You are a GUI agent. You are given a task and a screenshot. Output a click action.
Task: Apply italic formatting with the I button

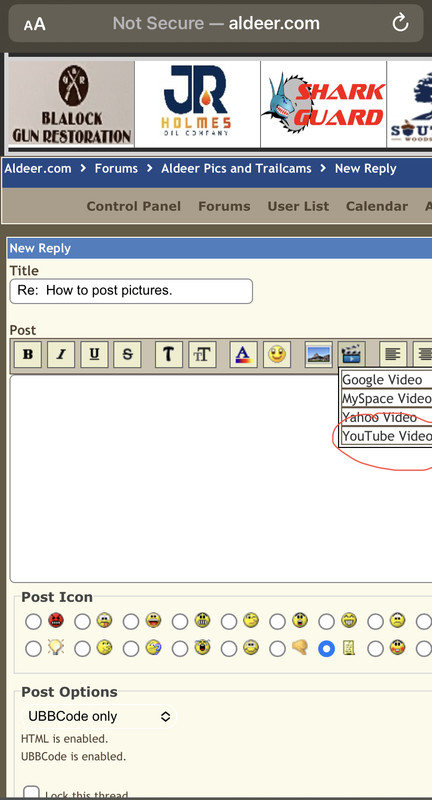(x=61, y=354)
